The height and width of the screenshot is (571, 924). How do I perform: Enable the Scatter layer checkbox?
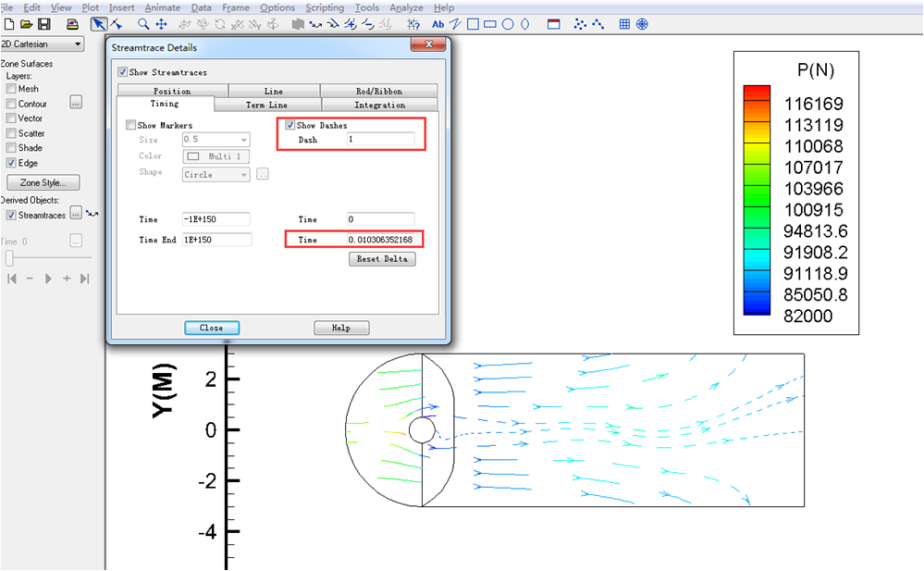click(x=11, y=133)
